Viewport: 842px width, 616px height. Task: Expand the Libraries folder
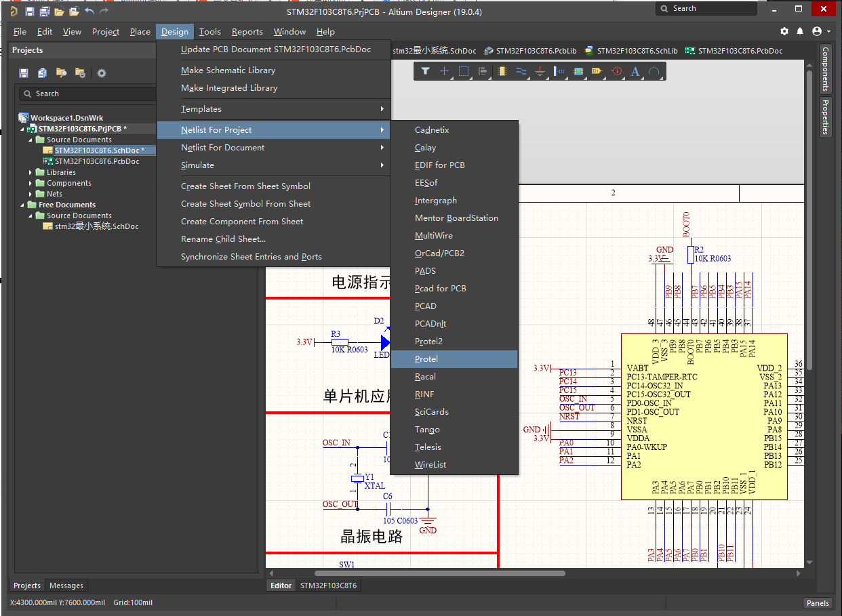tap(31, 172)
